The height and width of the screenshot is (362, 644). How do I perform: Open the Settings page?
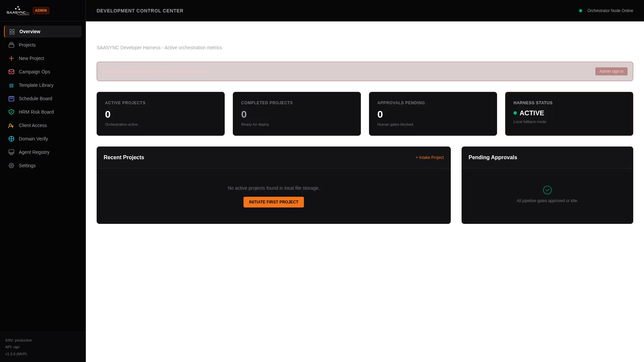(43, 166)
